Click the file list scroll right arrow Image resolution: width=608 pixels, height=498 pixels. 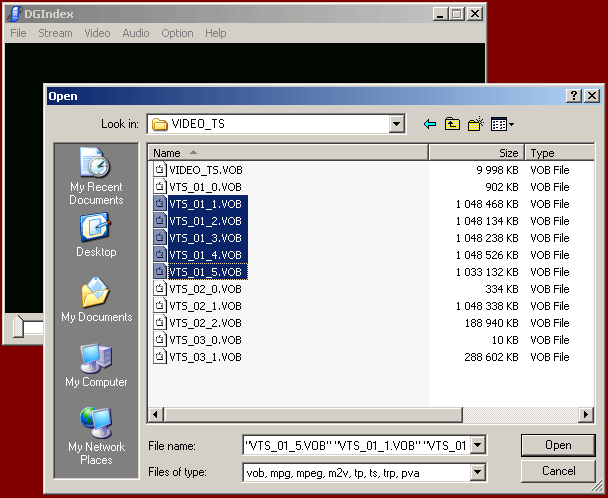click(x=586, y=415)
